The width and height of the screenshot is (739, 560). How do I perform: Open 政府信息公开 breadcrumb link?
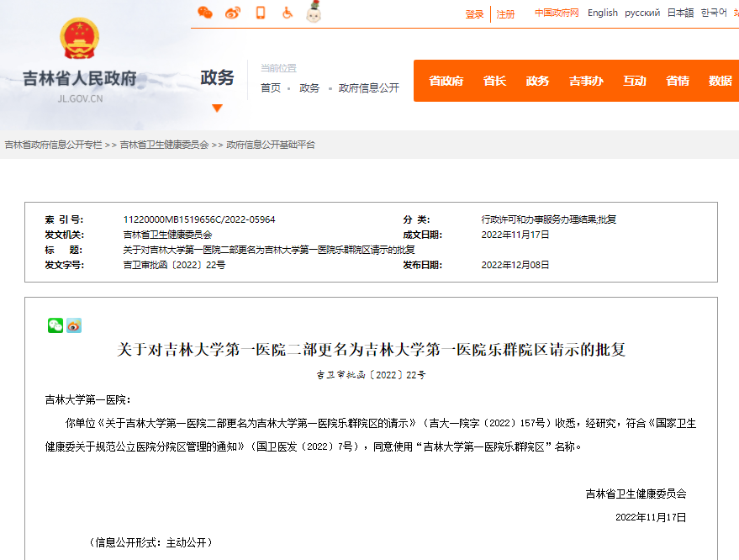point(369,88)
